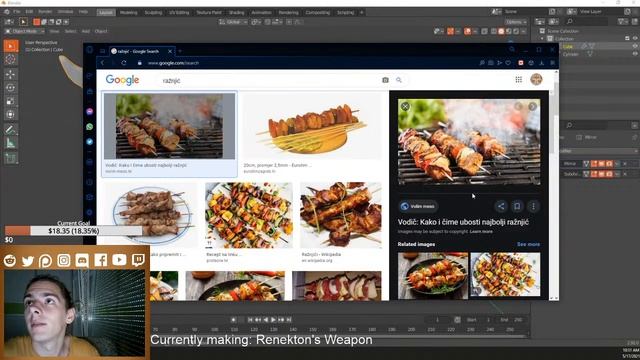Switch to the Shading workspace tab
The height and width of the screenshot is (360, 640).
(x=236, y=13)
